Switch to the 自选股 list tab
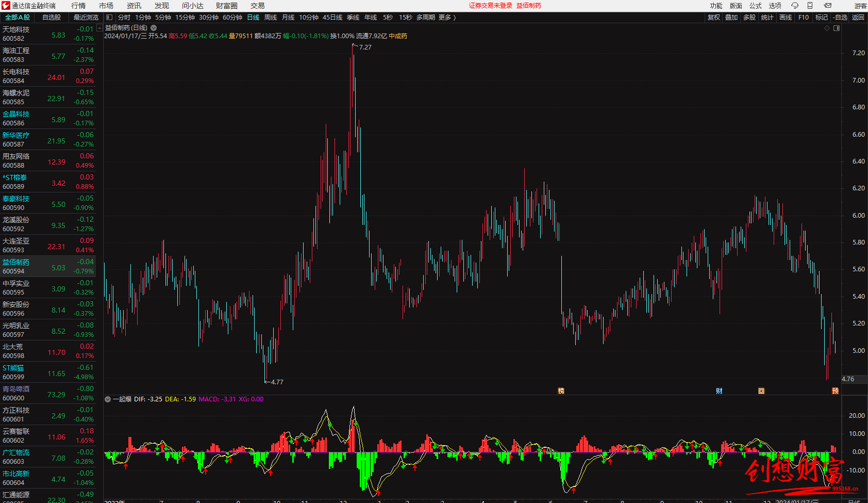The height and width of the screenshot is (503, 868). tap(52, 18)
